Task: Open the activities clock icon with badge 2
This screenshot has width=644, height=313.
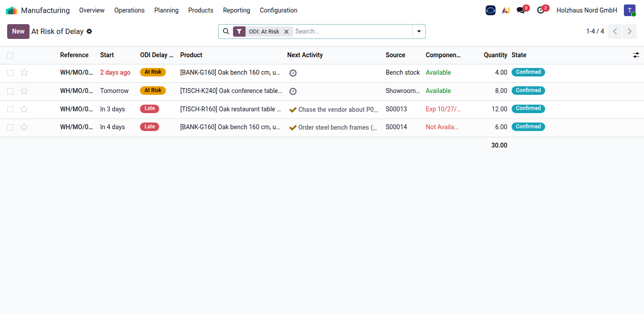Action: tap(541, 10)
